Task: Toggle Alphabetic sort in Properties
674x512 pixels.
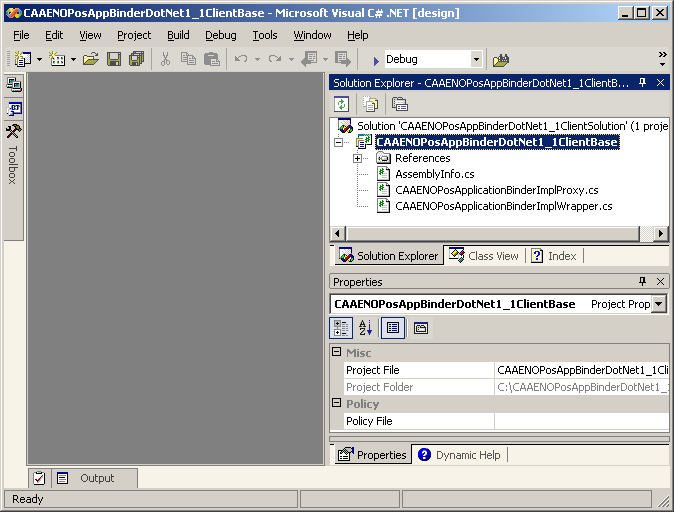Action: 366,328
